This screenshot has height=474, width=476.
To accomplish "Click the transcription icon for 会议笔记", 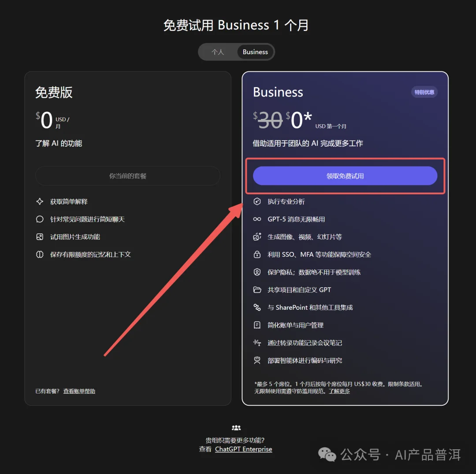I will (x=257, y=342).
